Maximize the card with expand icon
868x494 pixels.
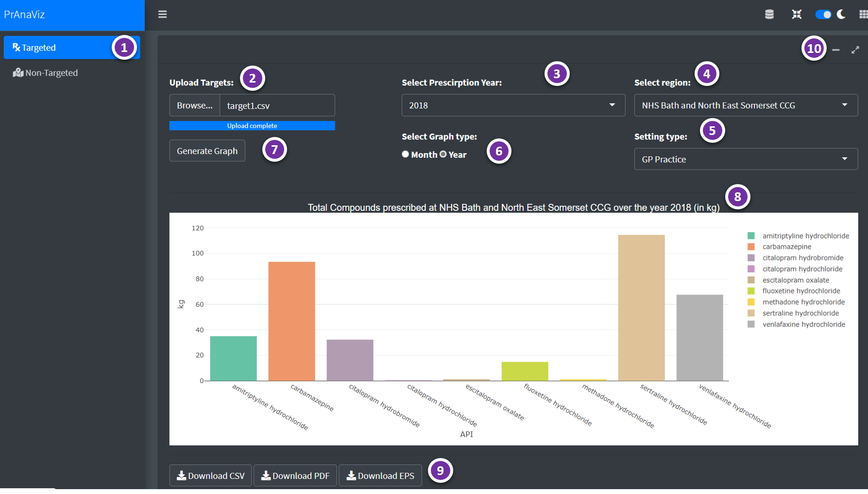(x=855, y=50)
